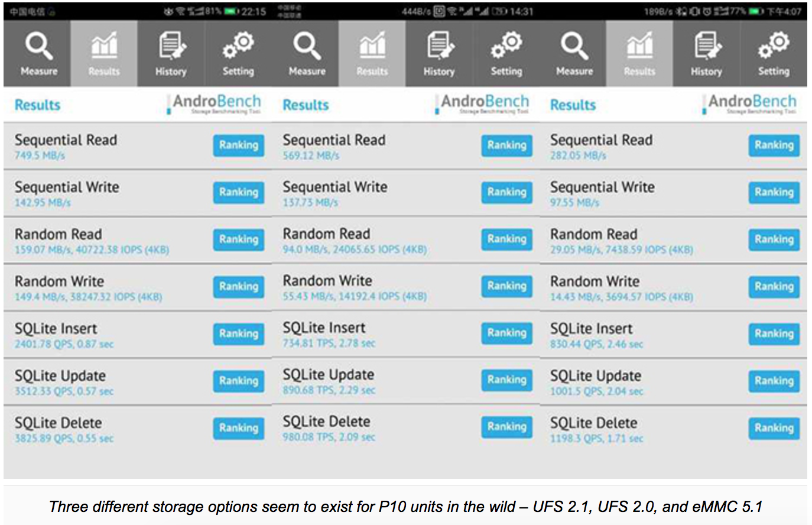Open Ranking for 149.4 MB/s Random Write
The height and width of the screenshot is (525, 812).
[x=239, y=287]
